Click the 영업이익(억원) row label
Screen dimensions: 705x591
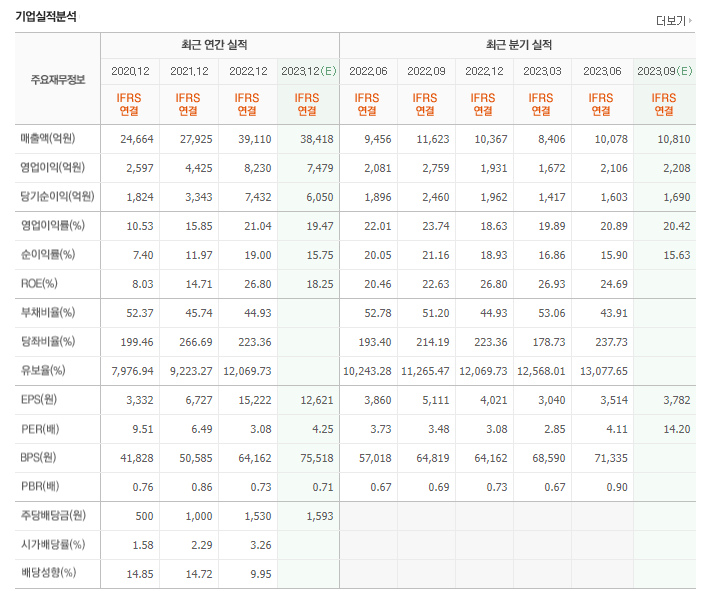tap(53, 167)
